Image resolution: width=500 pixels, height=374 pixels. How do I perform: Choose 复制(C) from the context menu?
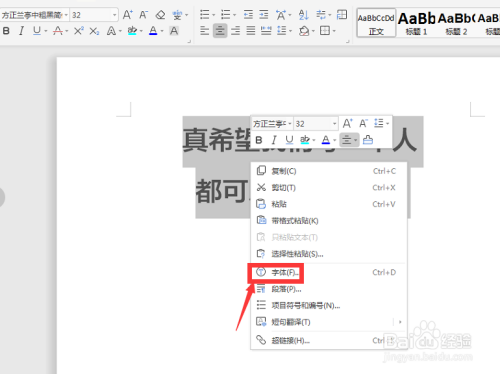(x=329, y=171)
